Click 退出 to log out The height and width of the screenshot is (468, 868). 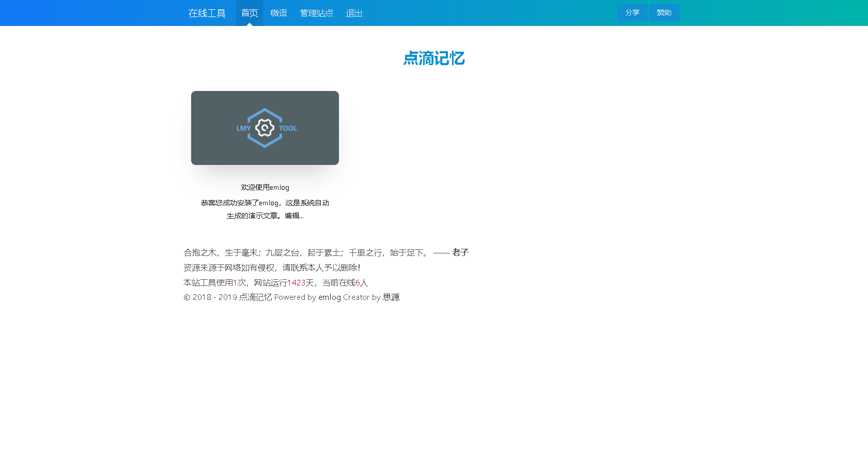point(354,13)
